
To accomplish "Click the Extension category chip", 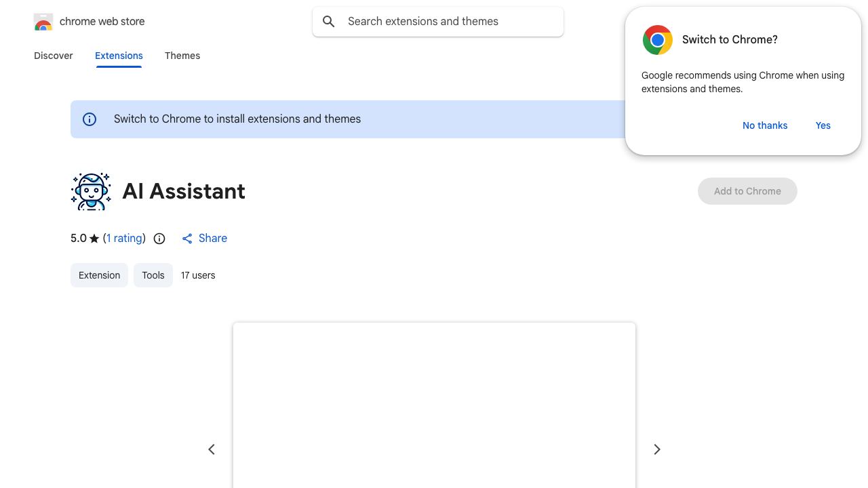I will pyautogui.click(x=99, y=275).
